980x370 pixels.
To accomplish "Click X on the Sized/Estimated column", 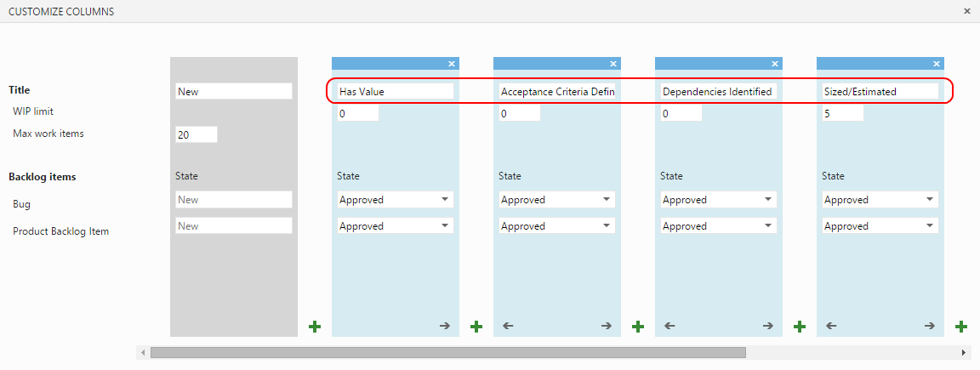I will click(x=937, y=64).
